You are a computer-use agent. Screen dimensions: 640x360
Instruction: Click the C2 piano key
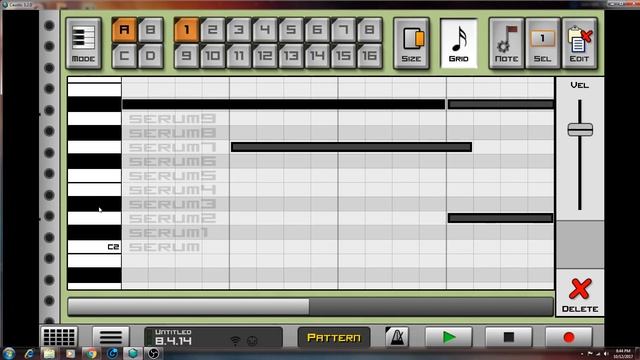(x=94, y=247)
